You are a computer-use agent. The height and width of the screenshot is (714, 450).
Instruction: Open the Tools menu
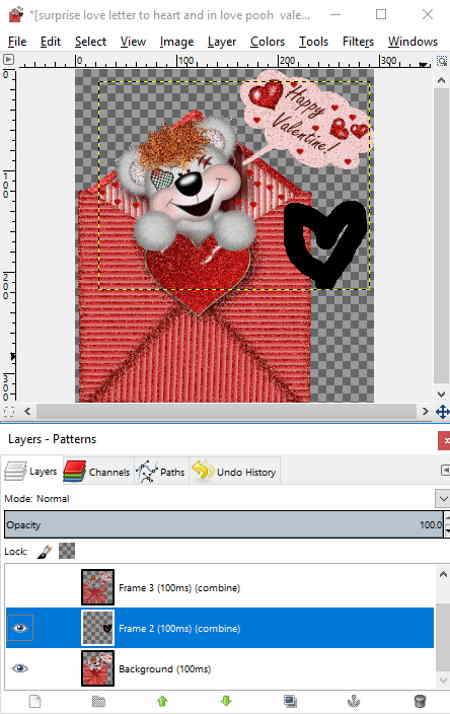[x=313, y=42]
